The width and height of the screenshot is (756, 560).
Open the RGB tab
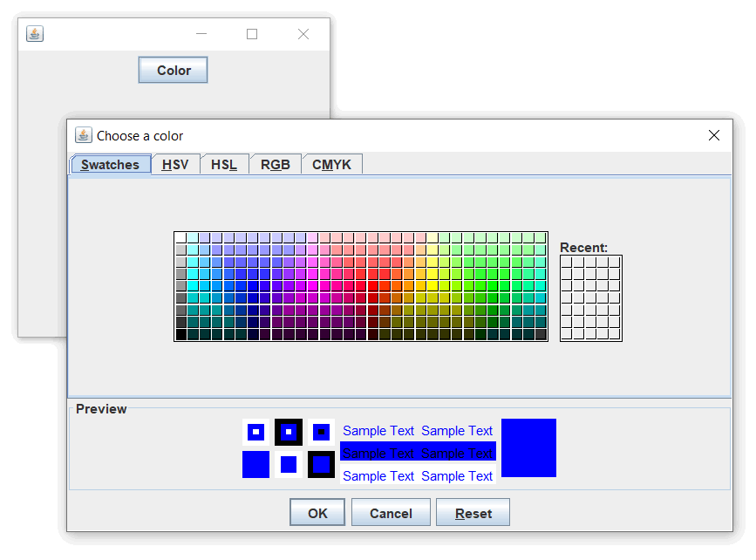[275, 164]
